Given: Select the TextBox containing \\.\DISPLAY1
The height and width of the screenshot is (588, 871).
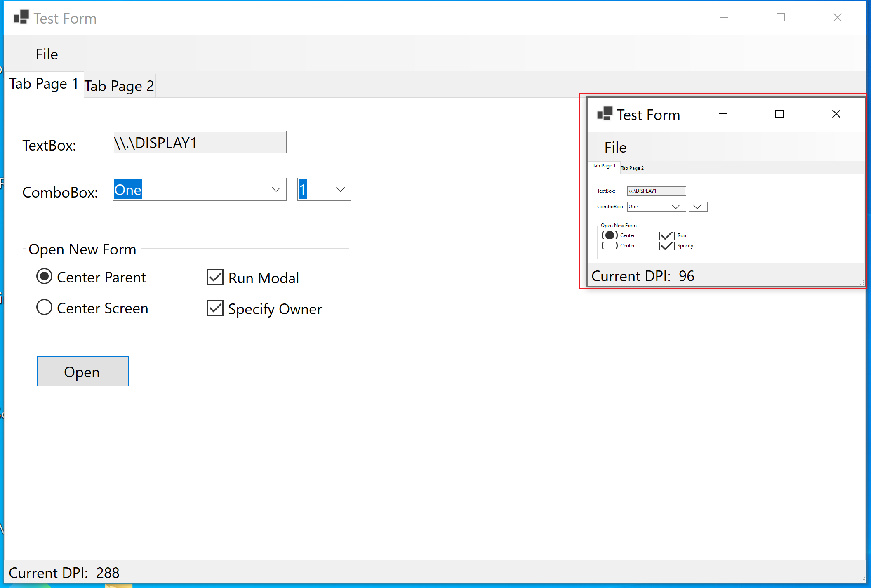Looking at the screenshot, I should click(199, 142).
